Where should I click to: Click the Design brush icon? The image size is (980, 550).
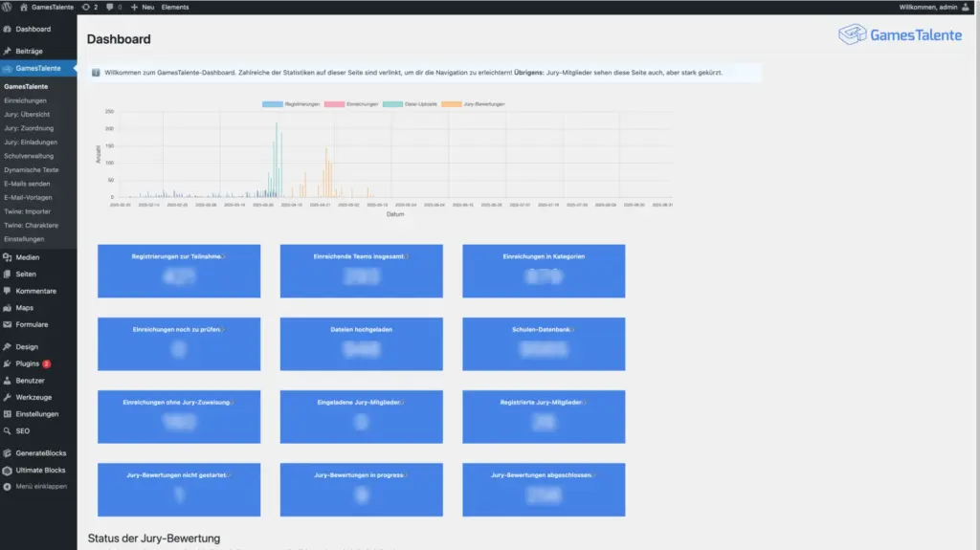click(8, 346)
